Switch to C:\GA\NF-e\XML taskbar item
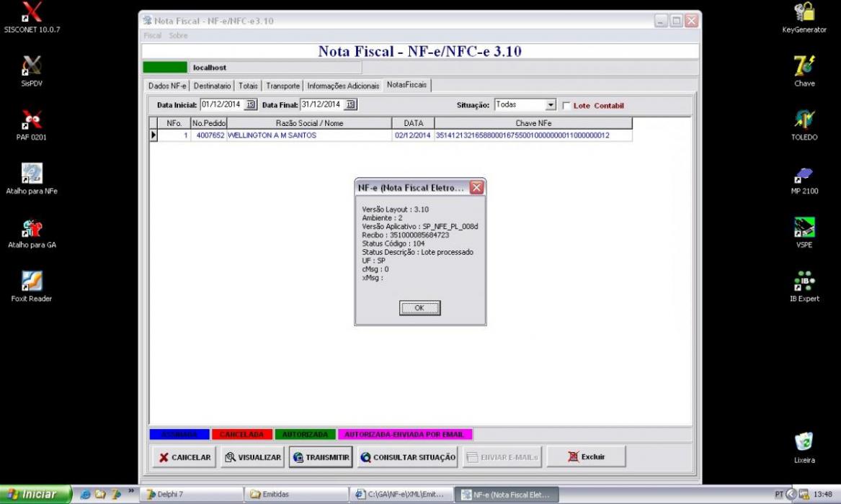 [x=401, y=495]
